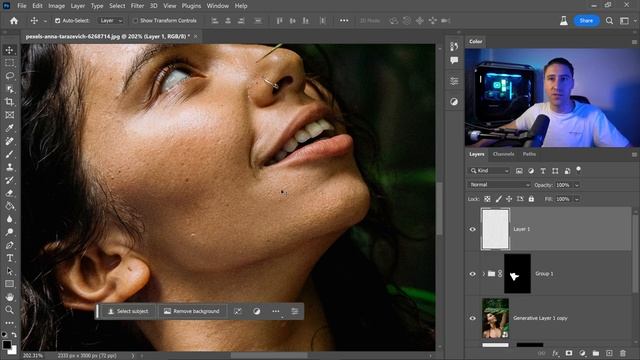The image size is (640, 360).
Task: Go to the Home screen icon
Action: tap(14, 21)
